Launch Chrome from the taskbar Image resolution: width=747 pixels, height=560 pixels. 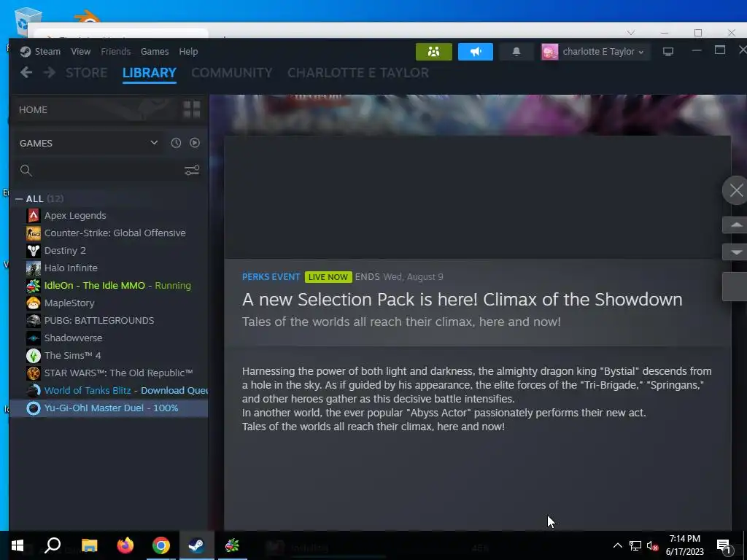pos(161,545)
